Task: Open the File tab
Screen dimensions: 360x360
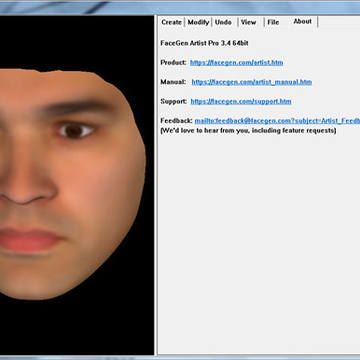Action: 273,22
